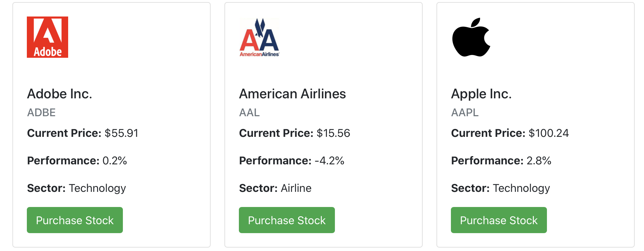Click the -4.2% performance value
The height and width of the screenshot is (251, 644).
[329, 161]
